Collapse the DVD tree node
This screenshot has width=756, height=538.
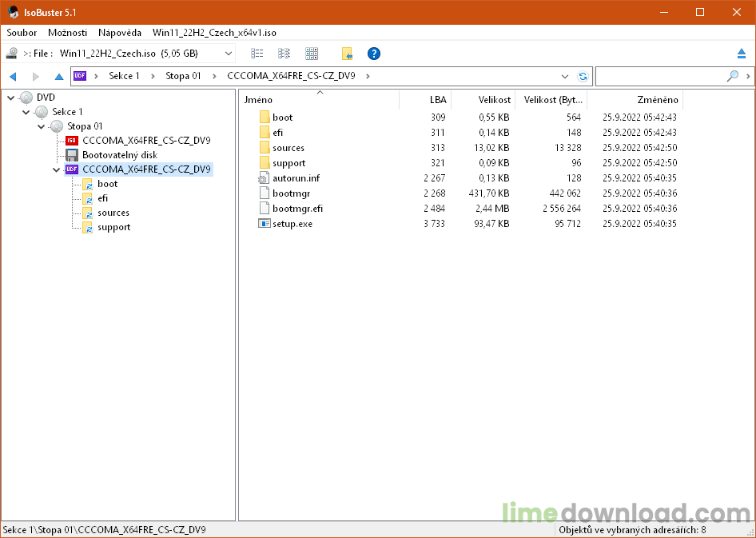(x=11, y=98)
